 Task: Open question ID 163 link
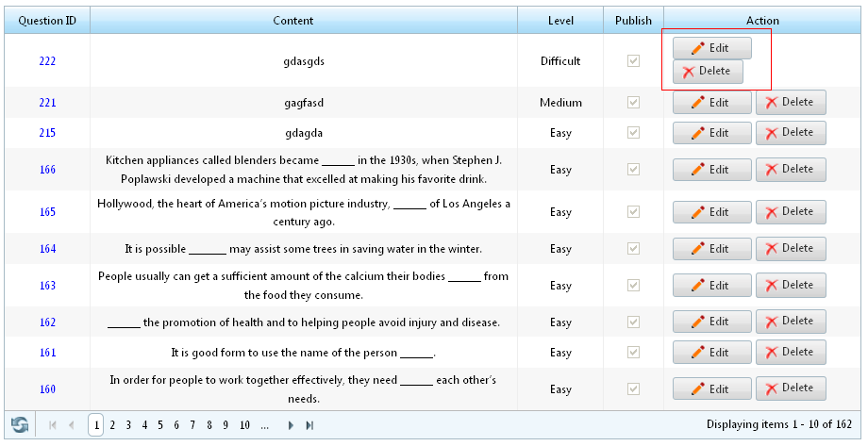pyautogui.click(x=47, y=286)
